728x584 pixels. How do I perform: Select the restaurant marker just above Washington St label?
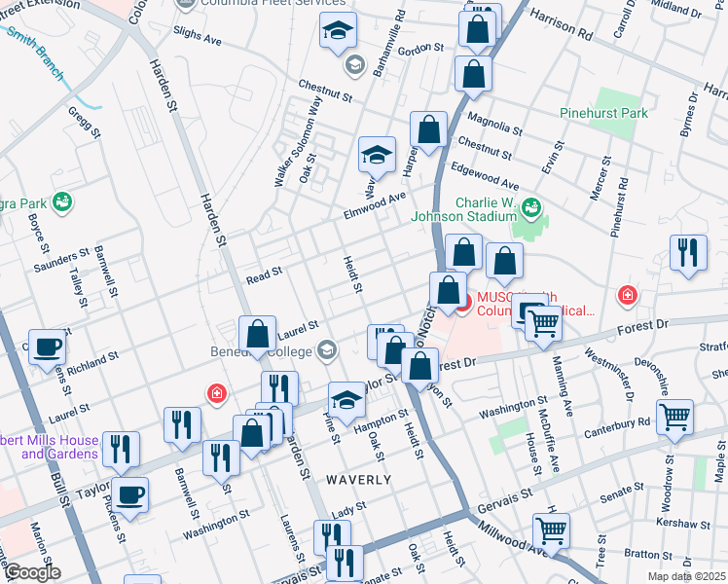pos(222,459)
